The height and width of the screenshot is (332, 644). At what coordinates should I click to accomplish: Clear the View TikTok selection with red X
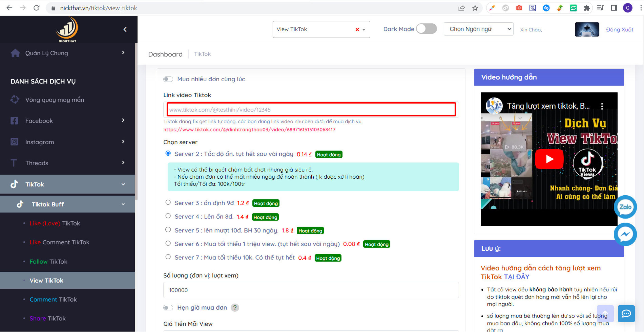[x=357, y=30]
